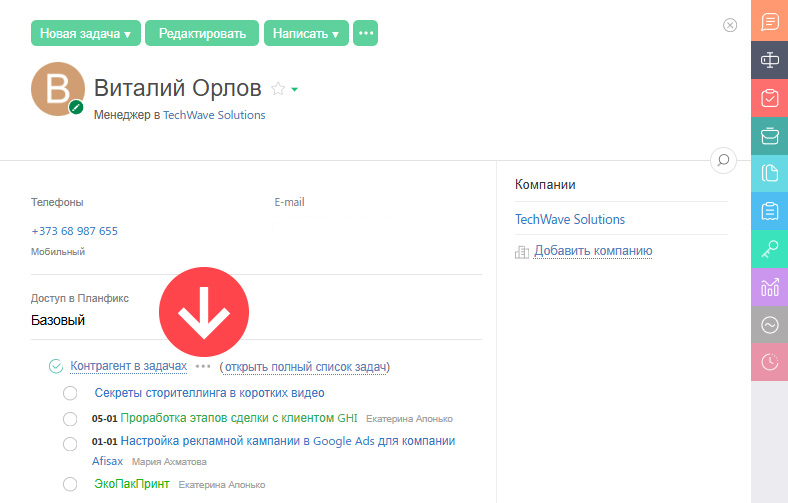
Task: Click the Доступ в Планфикс label
Action: 80,298
